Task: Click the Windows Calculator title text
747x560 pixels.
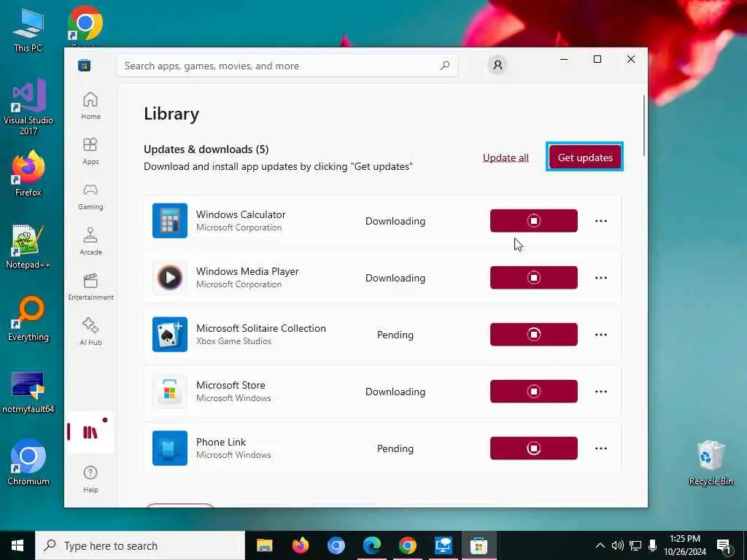Action: click(x=241, y=214)
